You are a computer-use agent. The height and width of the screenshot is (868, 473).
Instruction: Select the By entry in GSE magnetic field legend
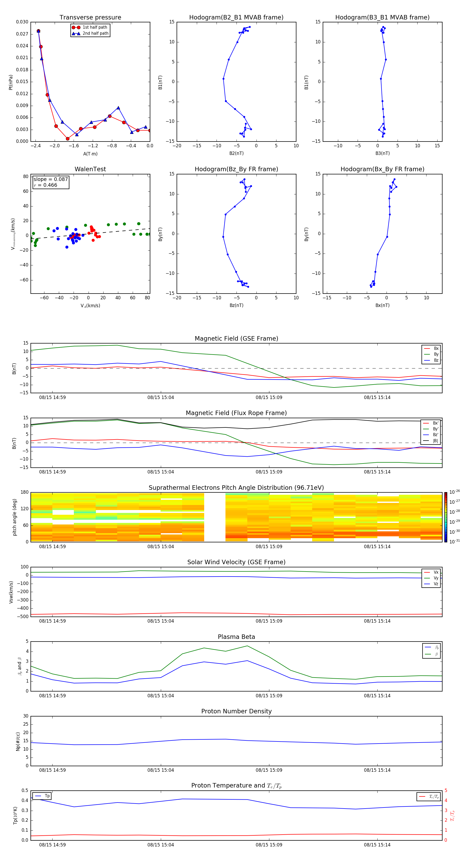(x=431, y=354)
